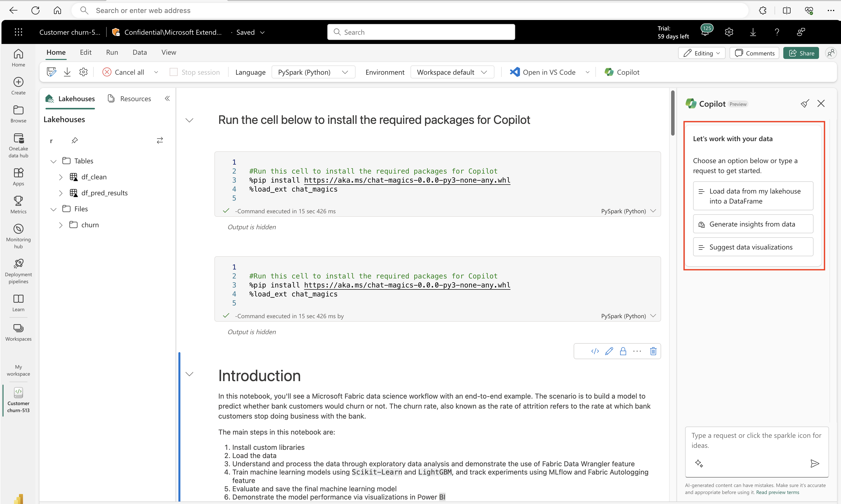Open the help question mark icon
The image size is (841, 504).
coord(777,32)
